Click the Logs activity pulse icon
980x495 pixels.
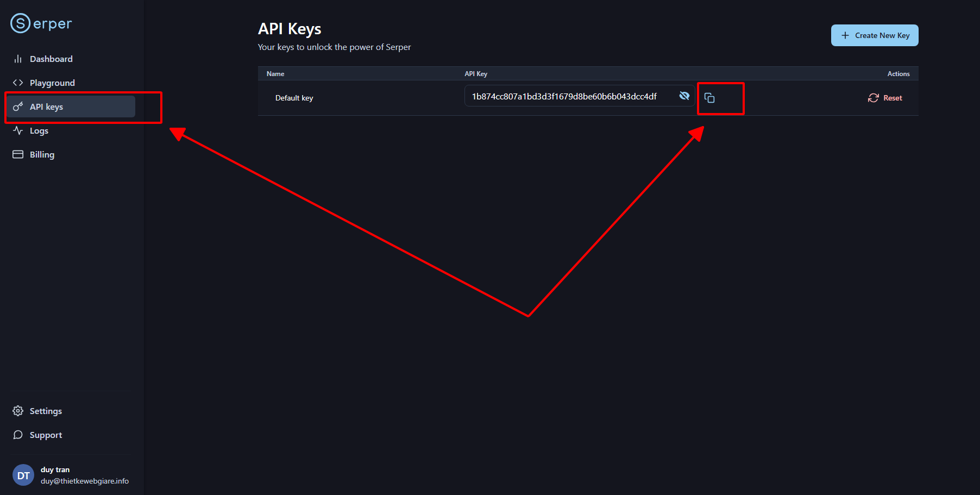pyautogui.click(x=18, y=130)
